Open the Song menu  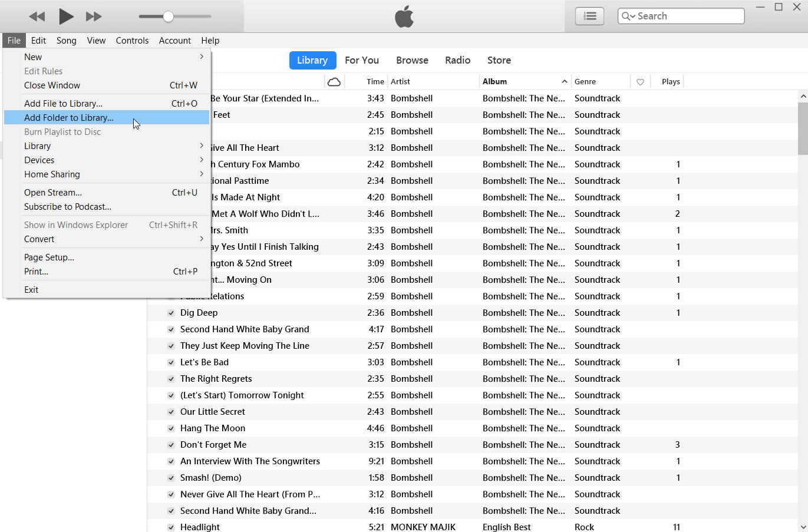coord(67,41)
